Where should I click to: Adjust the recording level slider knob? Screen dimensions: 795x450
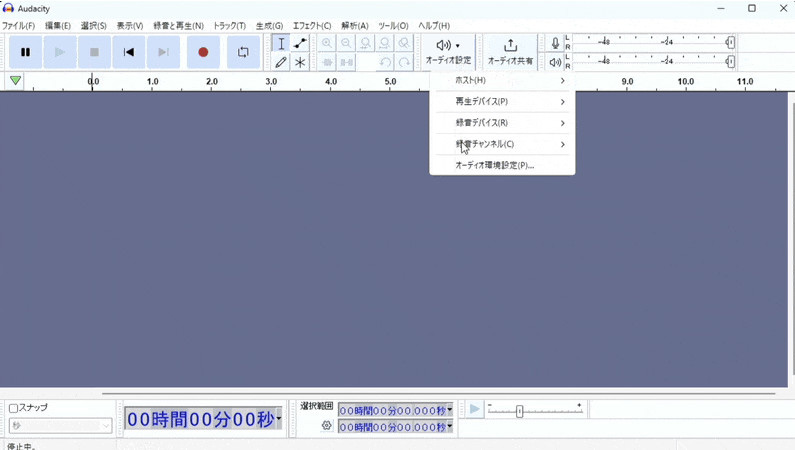[730, 43]
